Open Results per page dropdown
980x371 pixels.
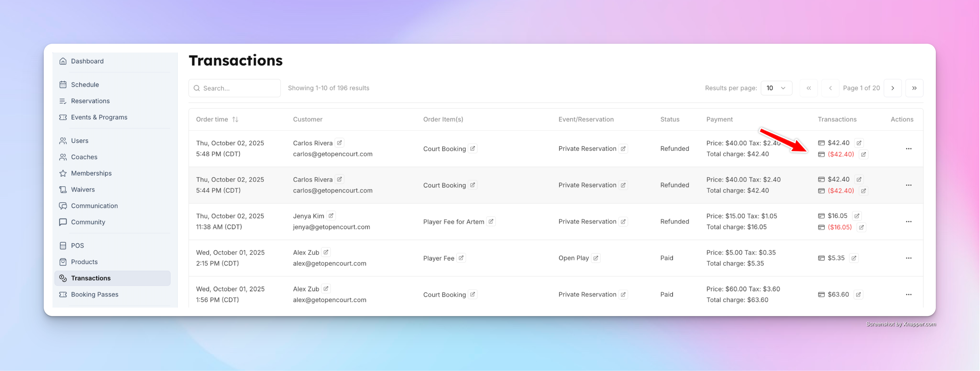click(776, 88)
